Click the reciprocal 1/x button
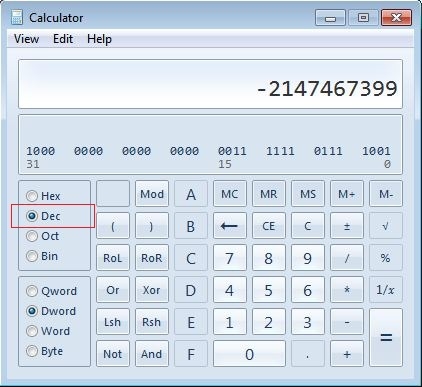422x387 pixels. [386, 290]
